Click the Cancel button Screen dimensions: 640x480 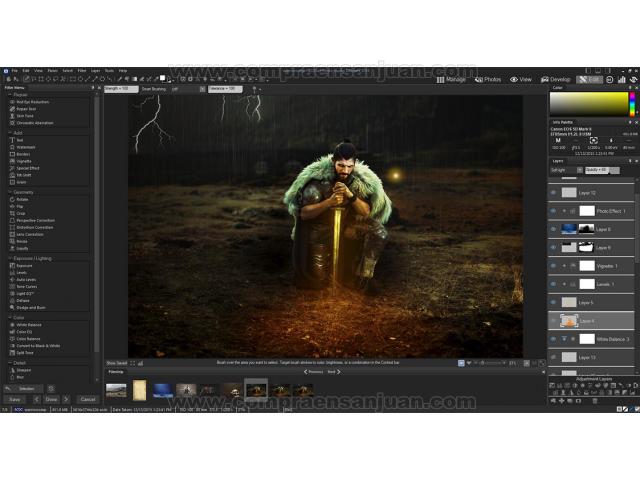pyautogui.click(x=88, y=399)
